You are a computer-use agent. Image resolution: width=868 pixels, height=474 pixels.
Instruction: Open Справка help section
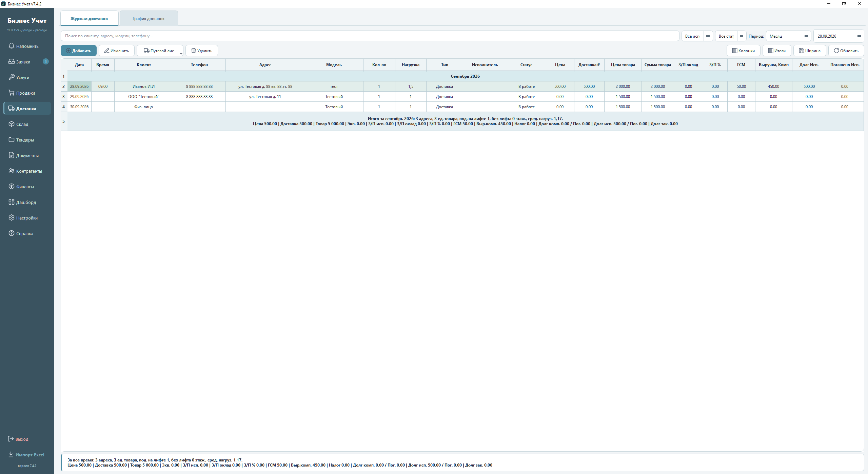27,233
